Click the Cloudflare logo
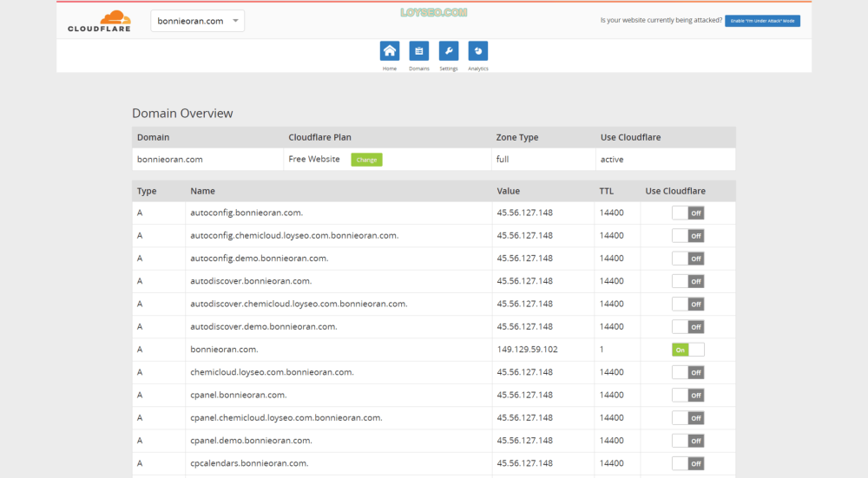The image size is (868, 478). (x=99, y=21)
